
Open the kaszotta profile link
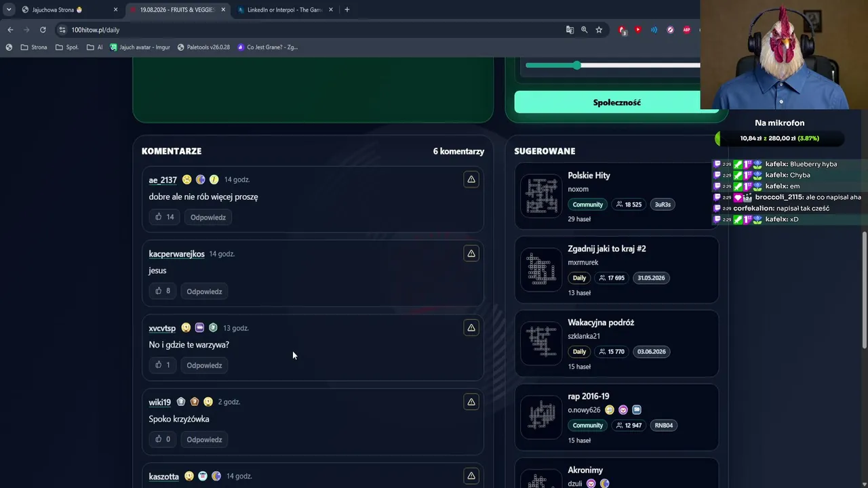click(164, 476)
